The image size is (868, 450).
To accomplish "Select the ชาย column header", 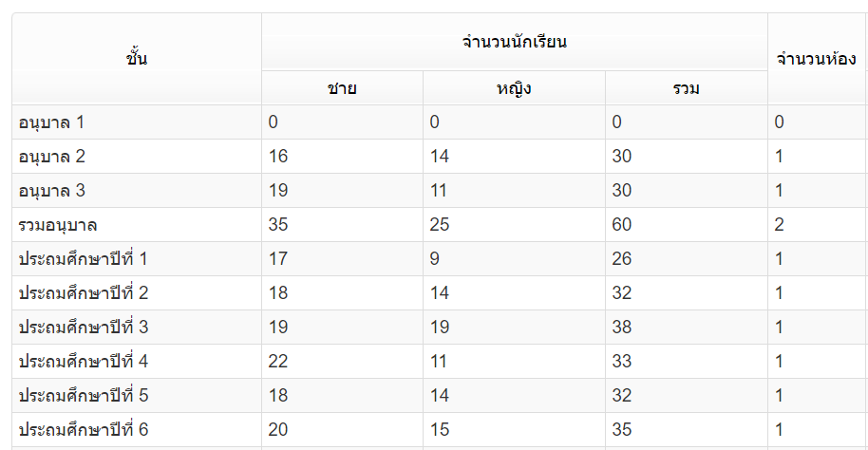I will coord(342,89).
